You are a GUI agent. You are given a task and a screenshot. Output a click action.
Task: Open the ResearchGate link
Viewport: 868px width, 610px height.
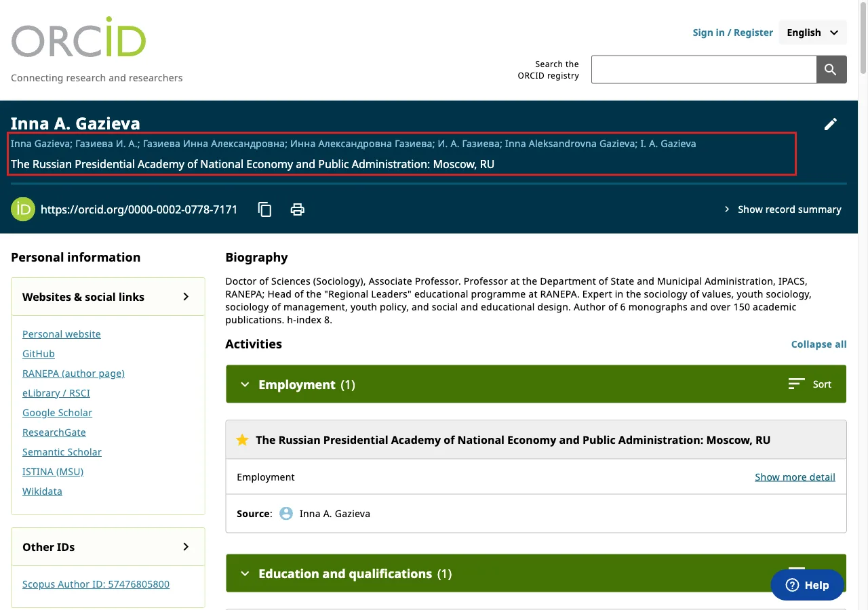pos(54,432)
